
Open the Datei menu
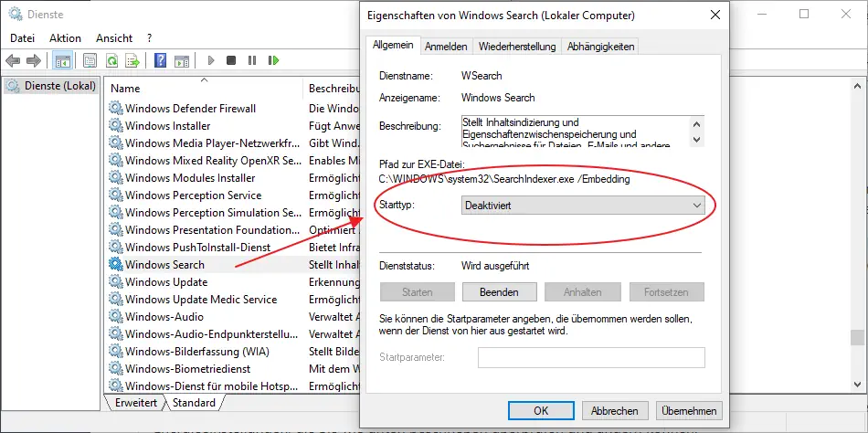click(22, 38)
